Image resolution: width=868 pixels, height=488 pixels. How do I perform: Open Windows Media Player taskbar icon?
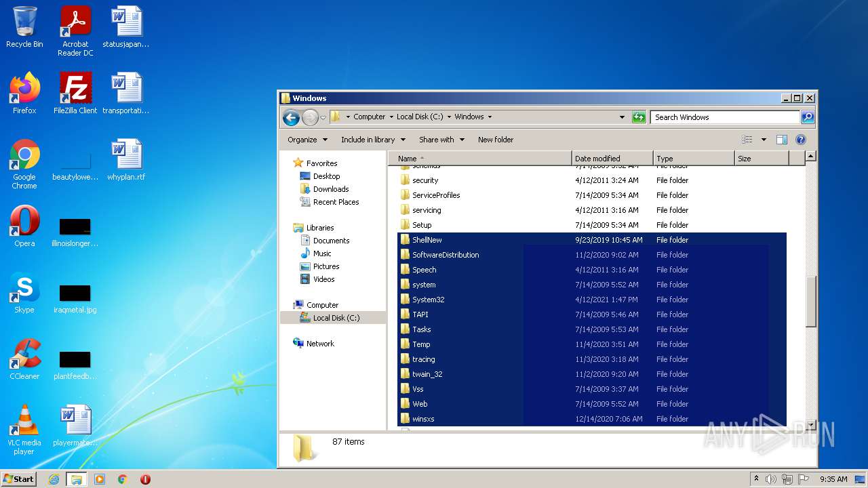click(100, 479)
